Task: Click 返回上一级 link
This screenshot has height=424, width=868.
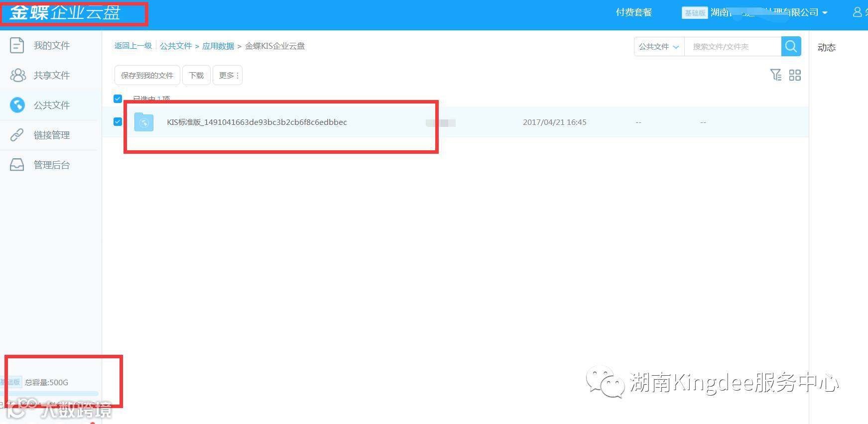Action: point(133,46)
